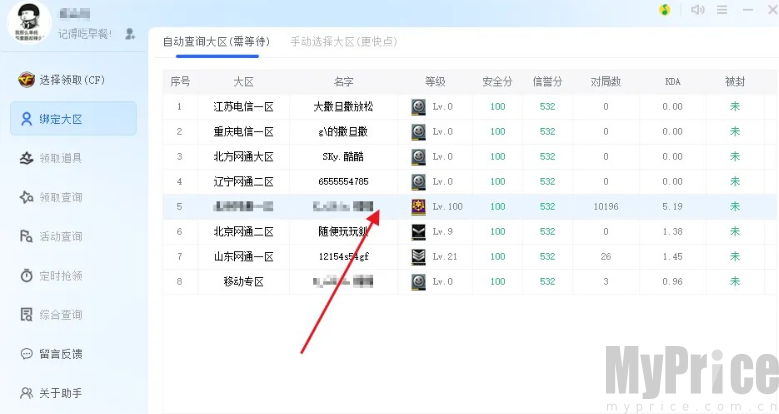Select 重庆电信一区 row
779x414 pixels.
pos(470,132)
